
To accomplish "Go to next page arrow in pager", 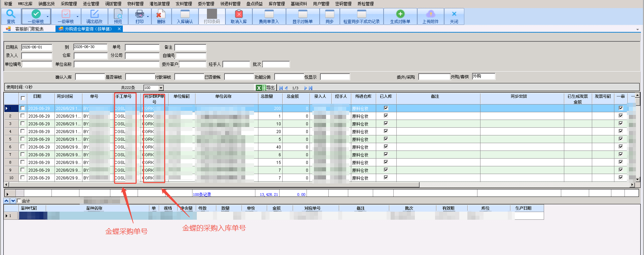I will (x=306, y=88).
